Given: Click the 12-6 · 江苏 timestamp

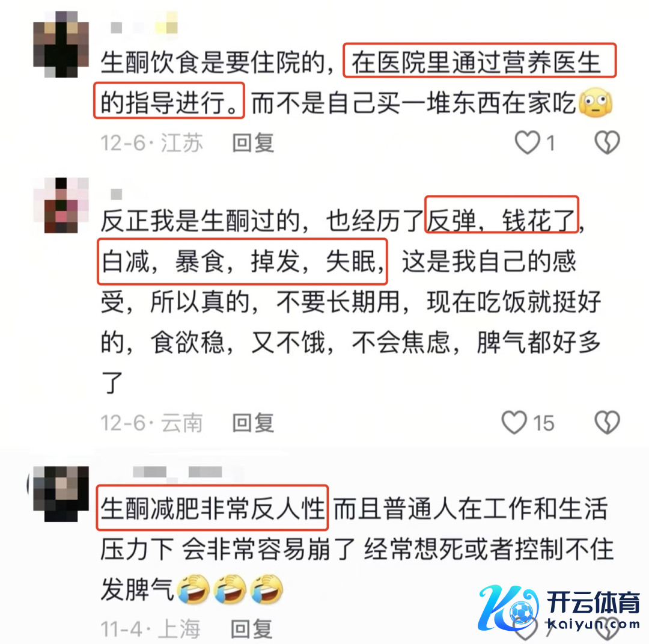Looking at the screenshot, I should (151, 143).
